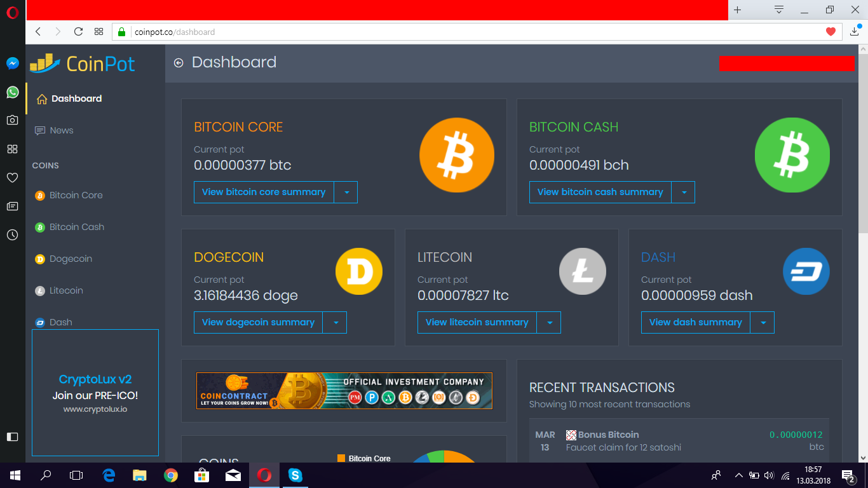Launch Microsoft Edge from the taskbar
The height and width of the screenshot is (488, 868).
click(109, 475)
